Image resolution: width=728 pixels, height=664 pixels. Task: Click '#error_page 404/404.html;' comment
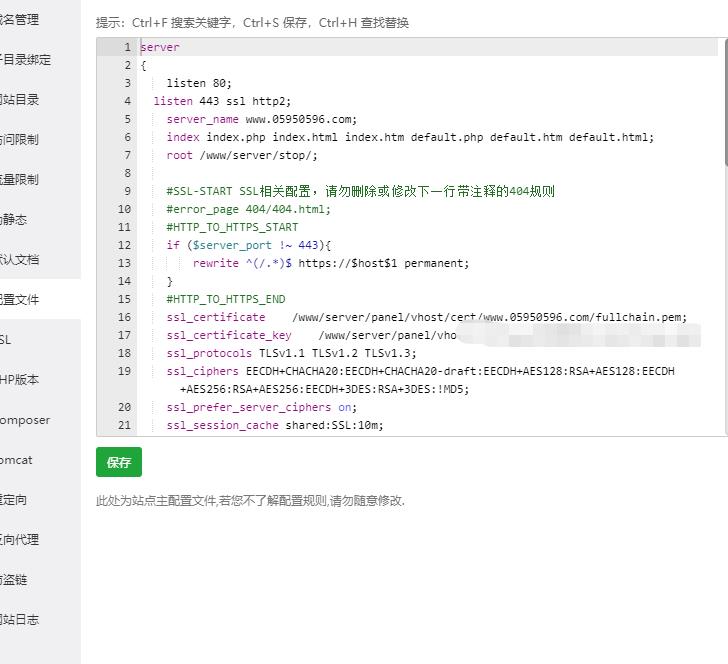(x=248, y=209)
